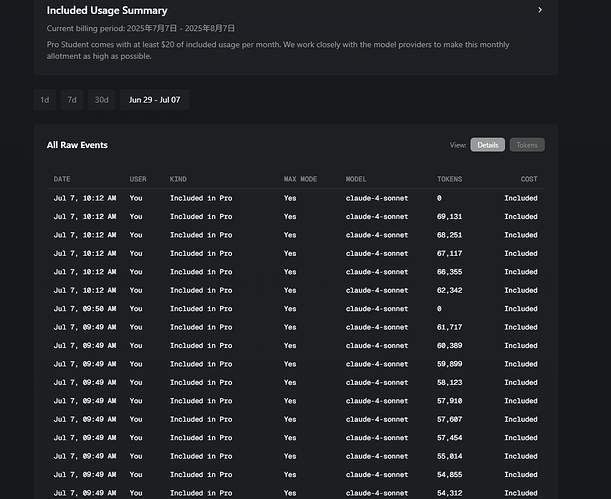Screen dimensions: 611x499
Task: Click the Jul 7, 09:50 AM date cell
Action: click(85, 309)
